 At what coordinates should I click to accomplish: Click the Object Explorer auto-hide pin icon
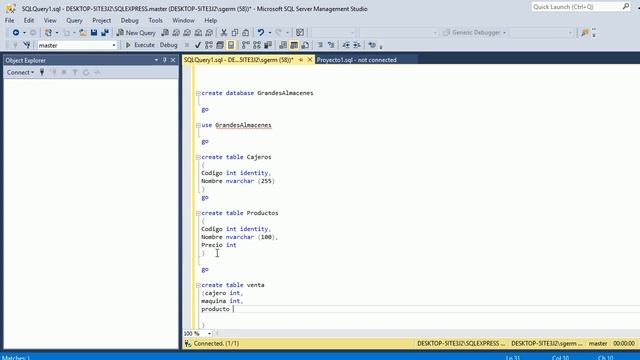coord(164,60)
